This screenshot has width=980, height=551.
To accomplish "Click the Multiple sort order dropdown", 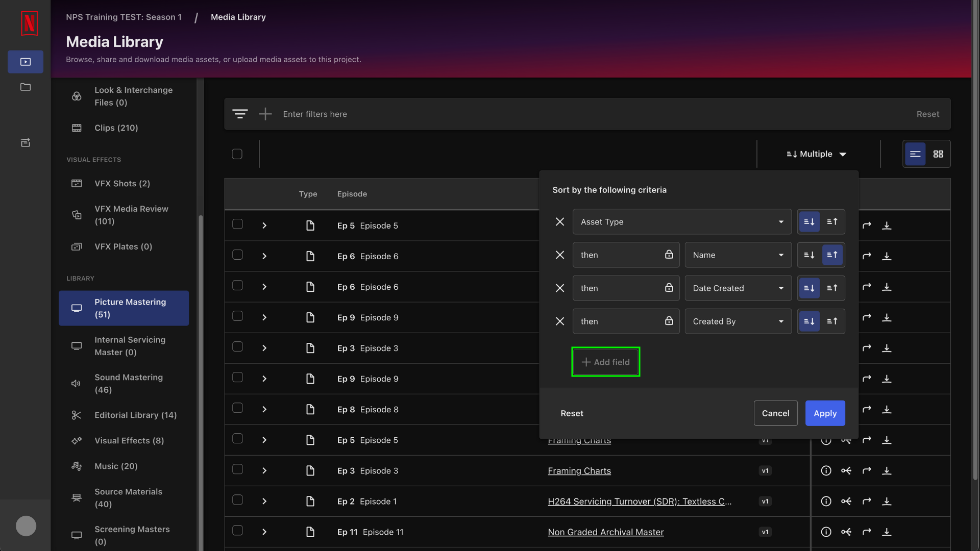I will 816,154.
